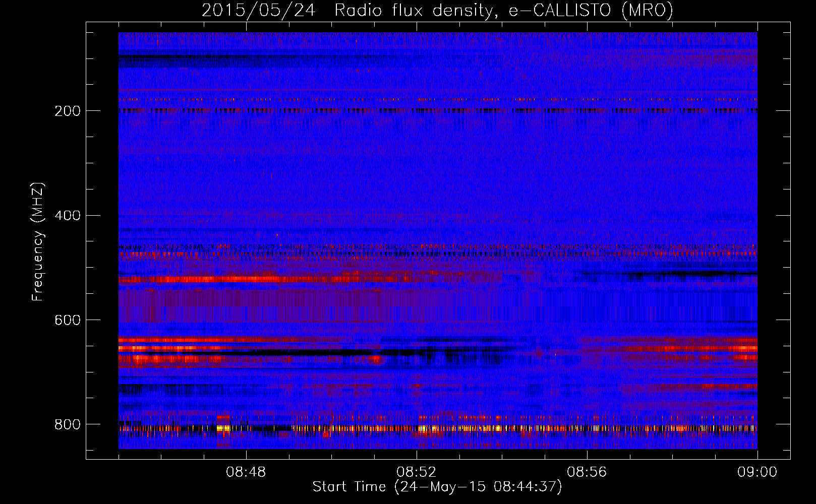Click the plot title '2015/05/24 Radio flux density, e-CALLISTO (MRO)'

(x=437, y=10)
